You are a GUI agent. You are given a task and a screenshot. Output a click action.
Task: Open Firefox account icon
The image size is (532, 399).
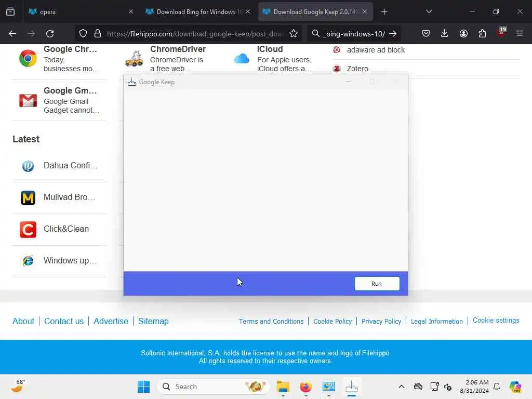(463, 33)
